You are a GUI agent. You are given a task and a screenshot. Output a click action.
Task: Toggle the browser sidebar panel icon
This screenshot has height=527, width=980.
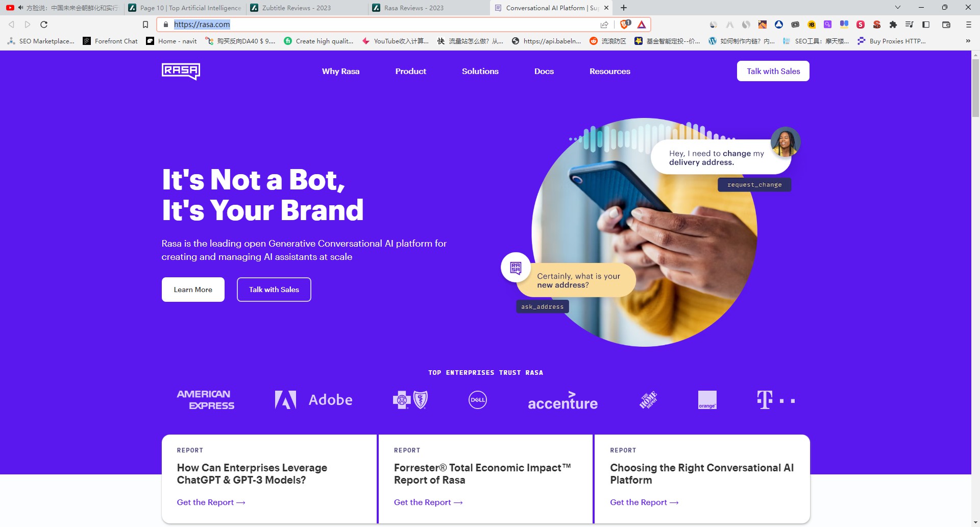[x=926, y=25]
